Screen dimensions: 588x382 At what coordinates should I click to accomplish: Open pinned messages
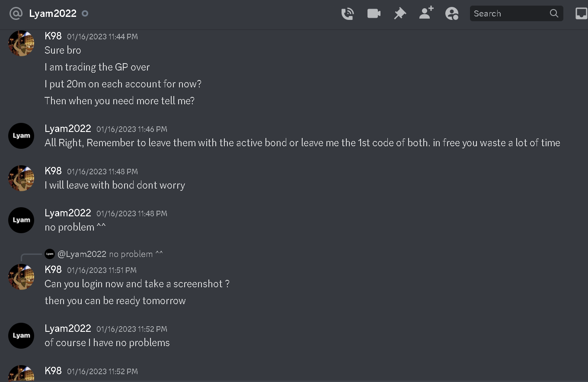pos(400,14)
